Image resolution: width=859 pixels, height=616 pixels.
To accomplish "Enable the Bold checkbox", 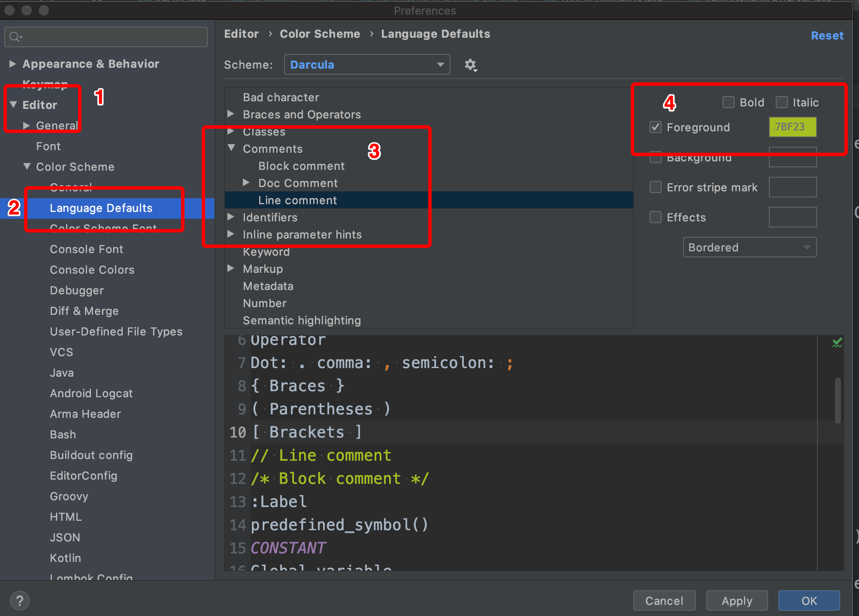I will tap(728, 102).
